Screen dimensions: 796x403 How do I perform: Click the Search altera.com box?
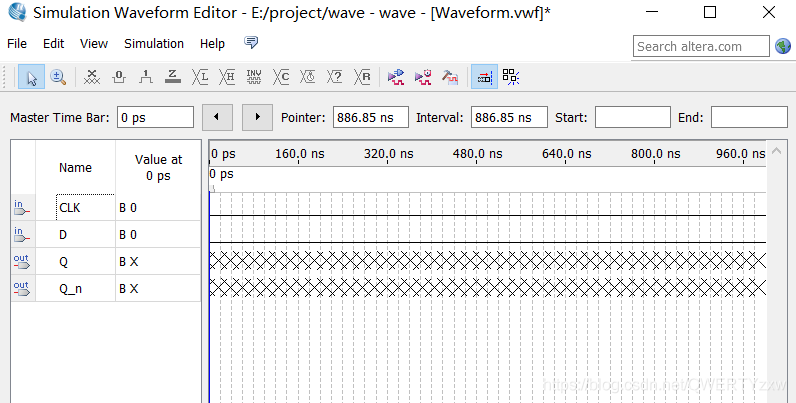701,46
